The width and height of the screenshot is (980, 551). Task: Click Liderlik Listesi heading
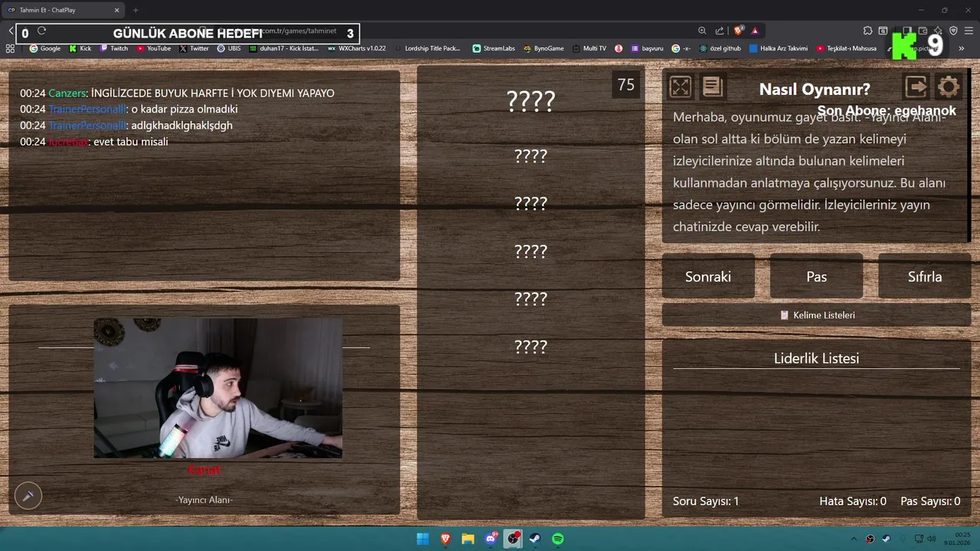(x=816, y=358)
